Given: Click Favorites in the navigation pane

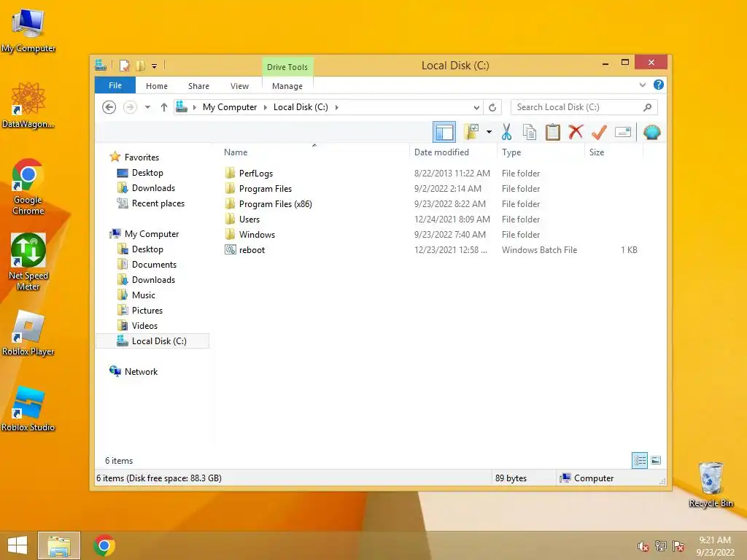Looking at the screenshot, I should tap(142, 157).
